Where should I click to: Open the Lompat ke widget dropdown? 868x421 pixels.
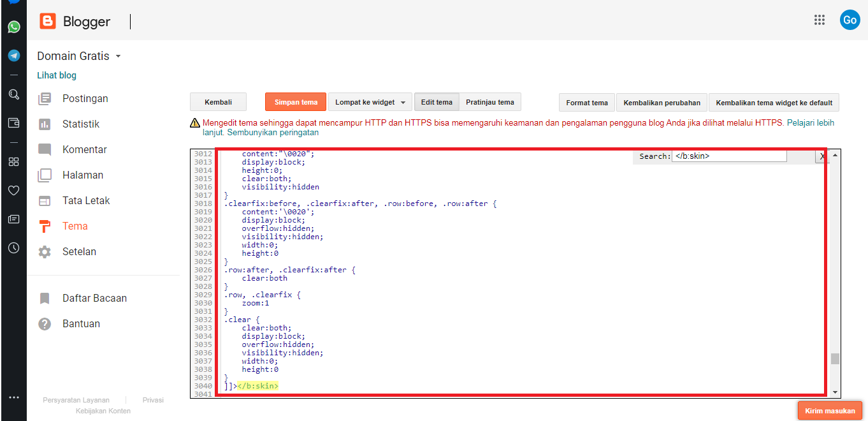pos(370,102)
